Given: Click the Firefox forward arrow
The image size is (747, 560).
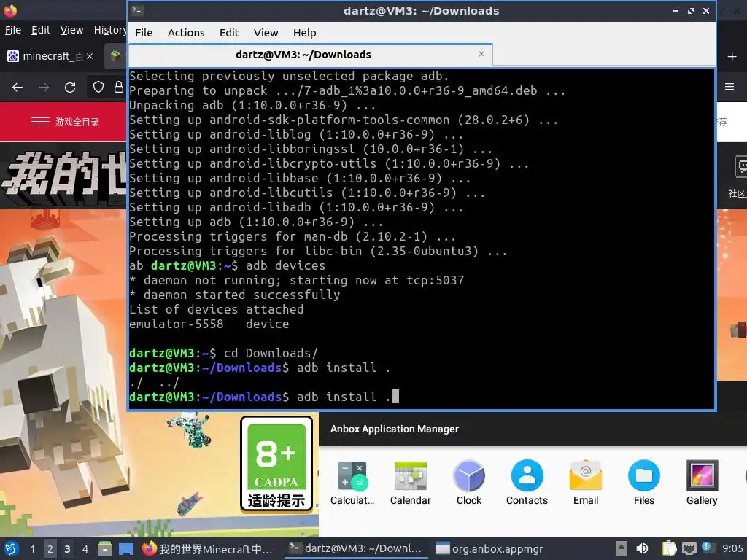Looking at the screenshot, I should (44, 87).
